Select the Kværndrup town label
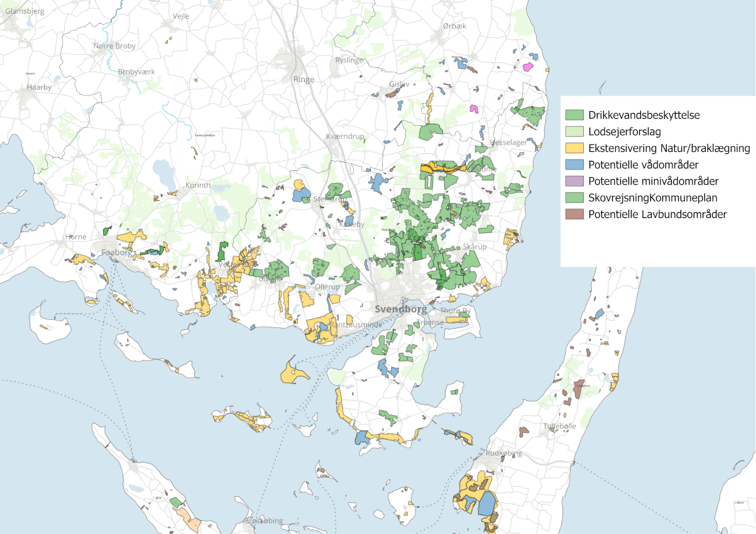Screen dimensions: 756x534 point(345,136)
